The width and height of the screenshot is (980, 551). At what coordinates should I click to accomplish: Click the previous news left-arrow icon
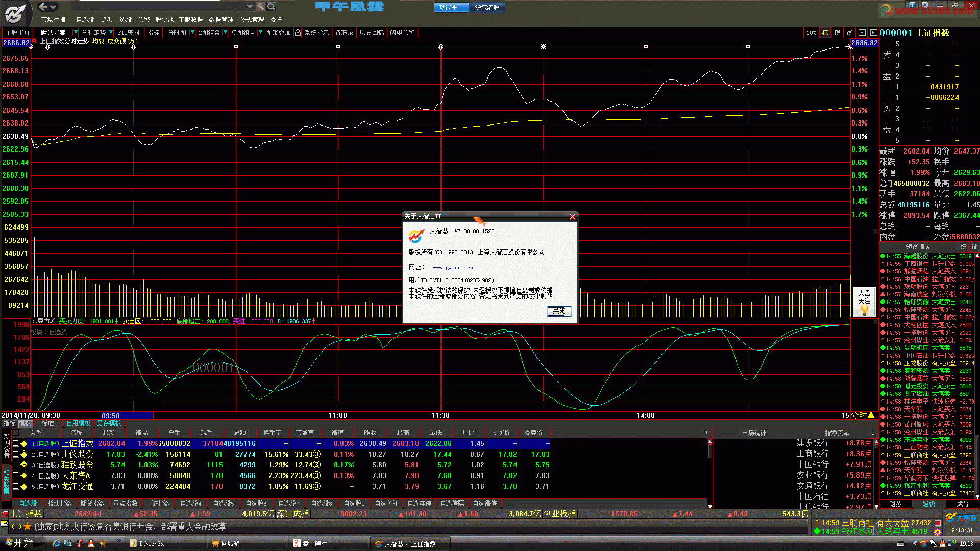point(13,527)
